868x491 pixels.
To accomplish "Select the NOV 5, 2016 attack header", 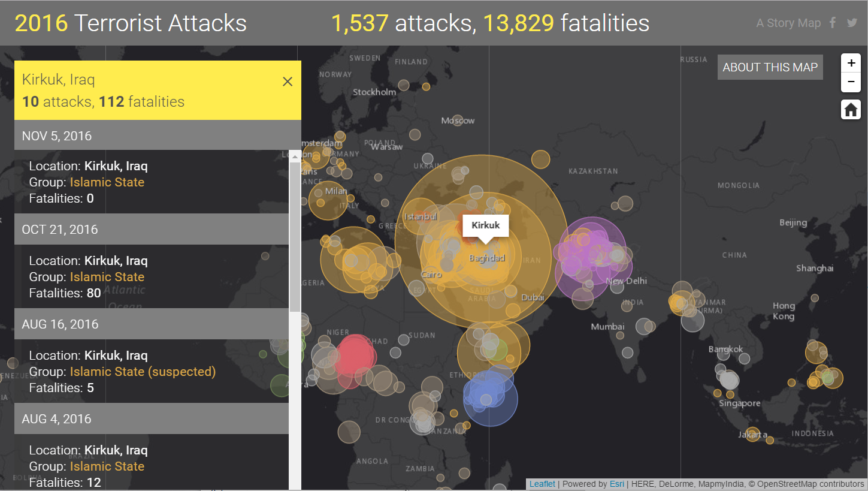I will [152, 135].
